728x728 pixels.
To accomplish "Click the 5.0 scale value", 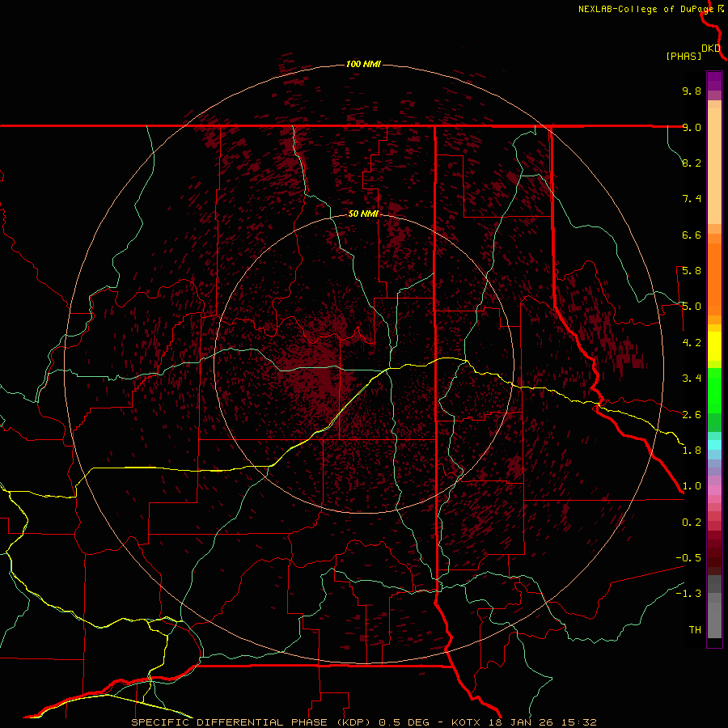I will pos(692,307).
